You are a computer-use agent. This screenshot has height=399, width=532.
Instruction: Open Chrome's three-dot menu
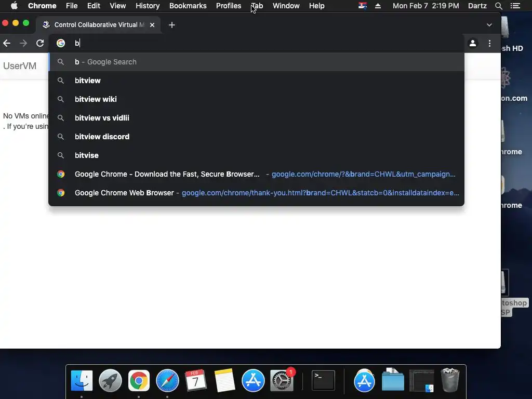point(489,43)
